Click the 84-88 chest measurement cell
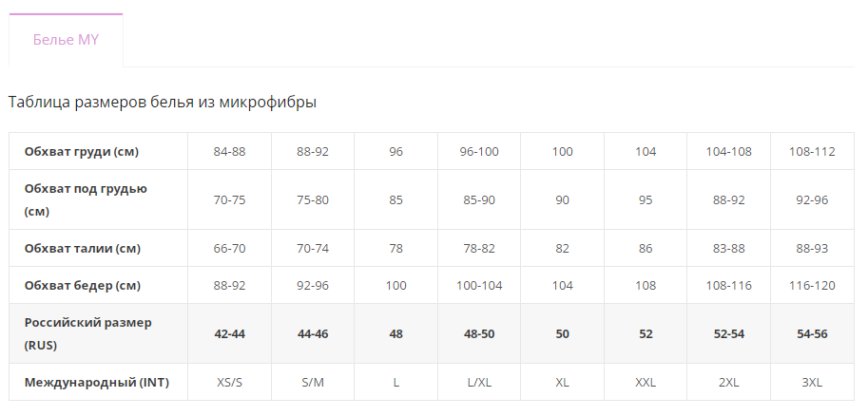 pyautogui.click(x=230, y=152)
